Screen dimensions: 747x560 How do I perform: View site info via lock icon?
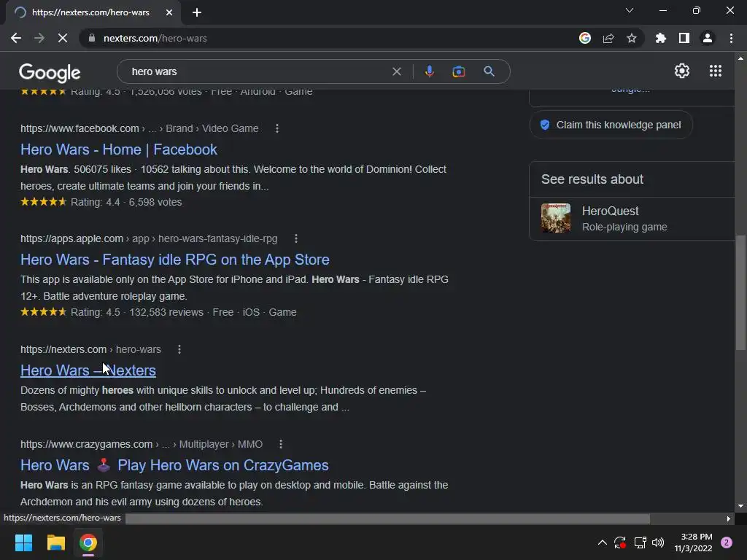(91, 38)
